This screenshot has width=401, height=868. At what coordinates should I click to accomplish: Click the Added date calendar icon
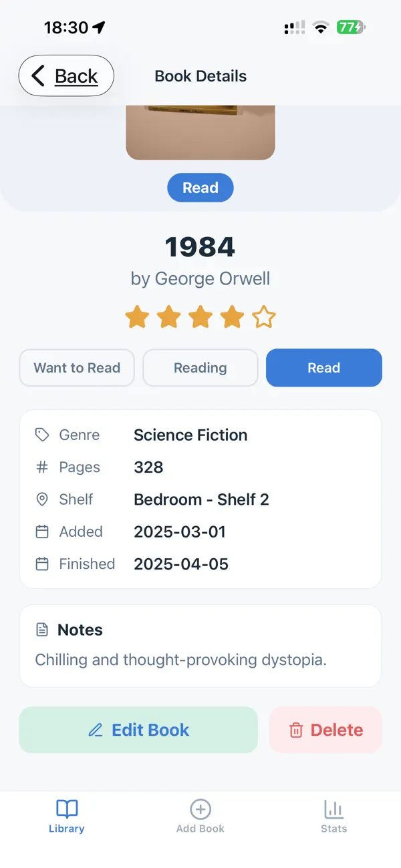pyautogui.click(x=41, y=531)
